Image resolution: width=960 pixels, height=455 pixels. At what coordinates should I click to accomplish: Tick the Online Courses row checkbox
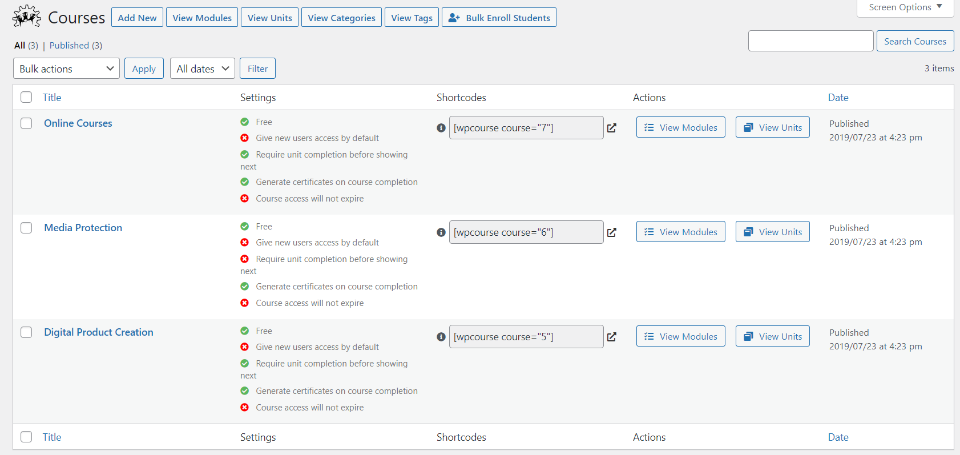[x=26, y=123]
